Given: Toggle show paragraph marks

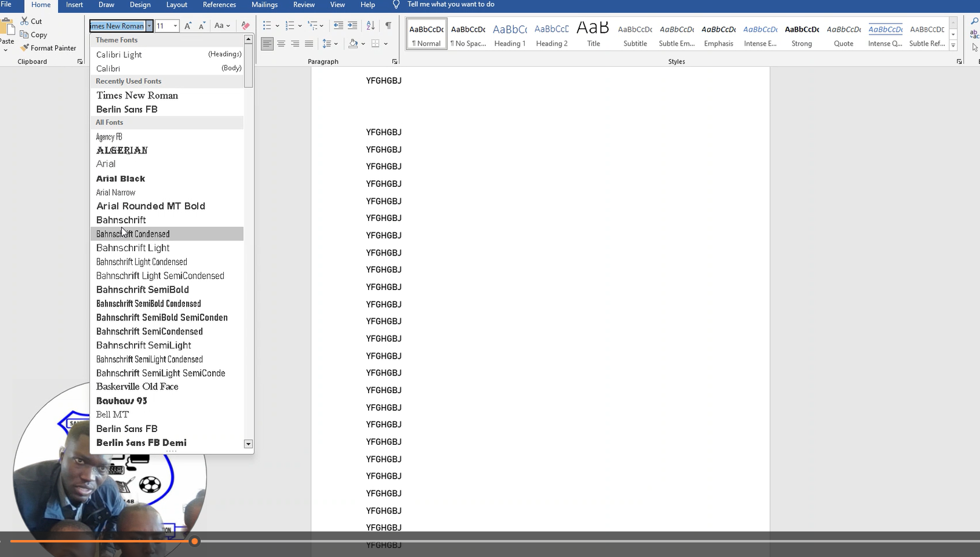Looking at the screenshot, I should 388,25.
